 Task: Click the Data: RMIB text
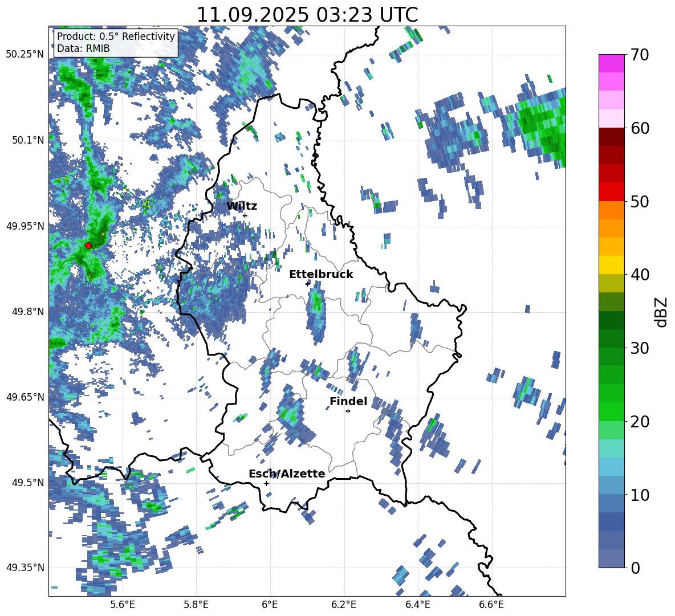[83, 48]
